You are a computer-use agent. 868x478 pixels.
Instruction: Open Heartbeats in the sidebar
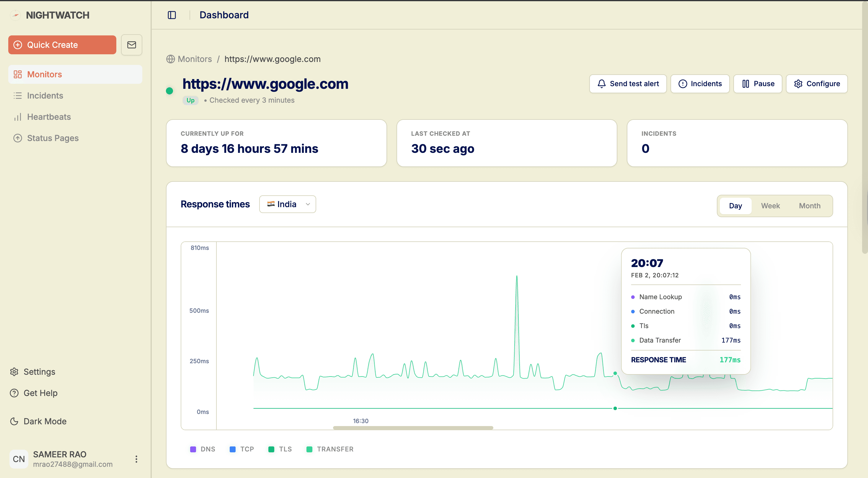49,117
